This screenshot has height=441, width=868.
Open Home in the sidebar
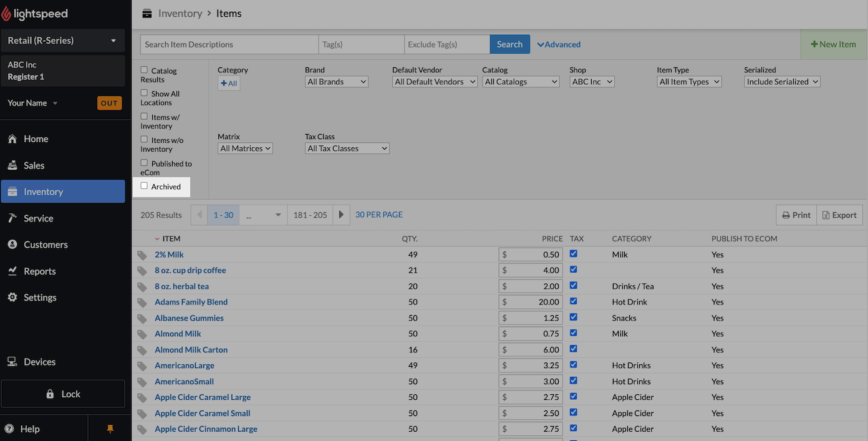[62, 139]
